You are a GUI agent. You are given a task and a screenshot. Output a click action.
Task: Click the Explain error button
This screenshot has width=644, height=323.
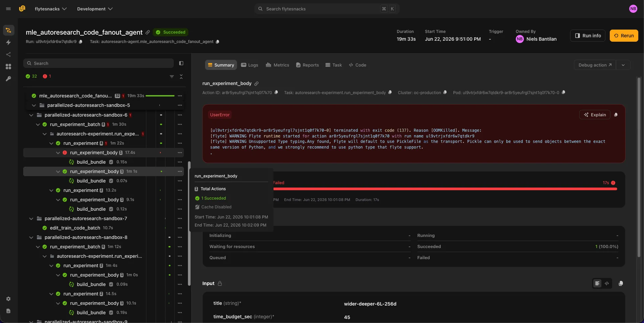(x=595, y=115)
